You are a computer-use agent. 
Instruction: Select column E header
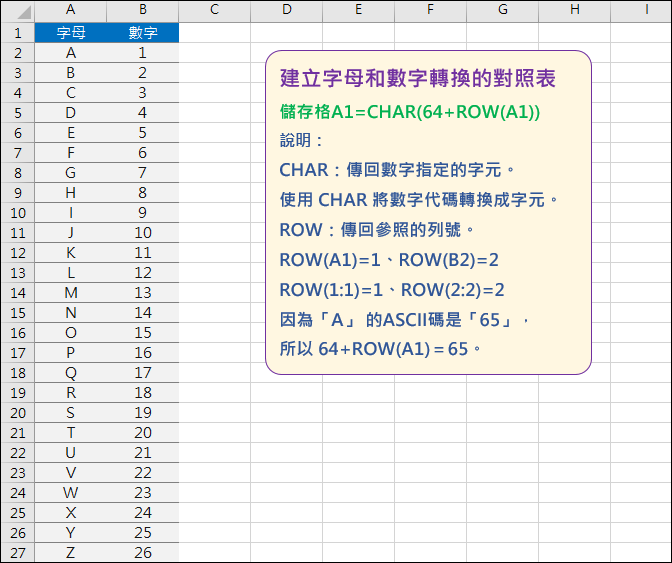click(359, 10)
